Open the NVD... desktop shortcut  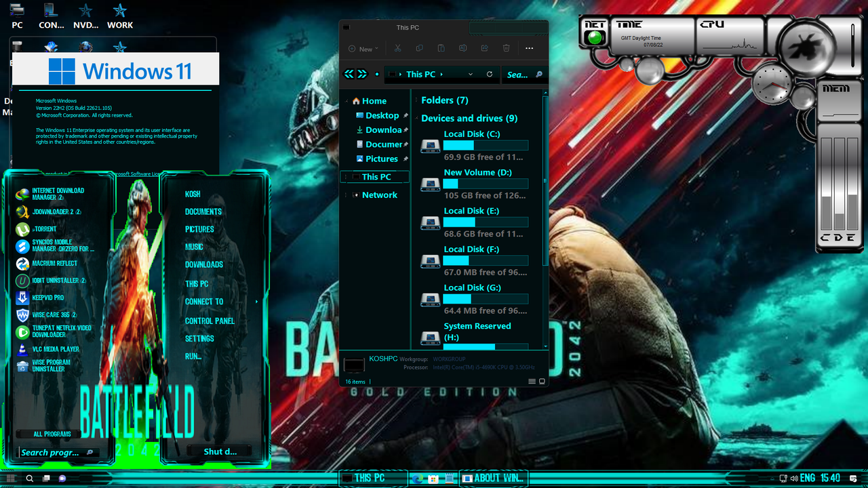pyautogui.click(x=85, y=16)
